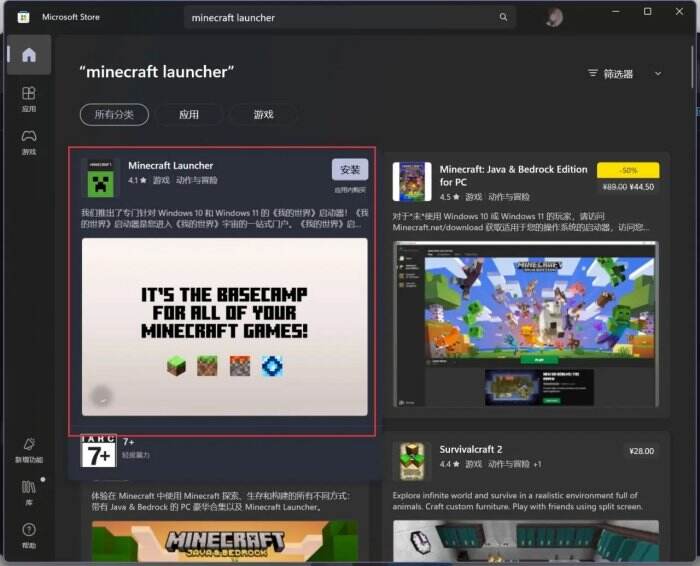Select the 所有分类 category tab

[x=114, y=115]
